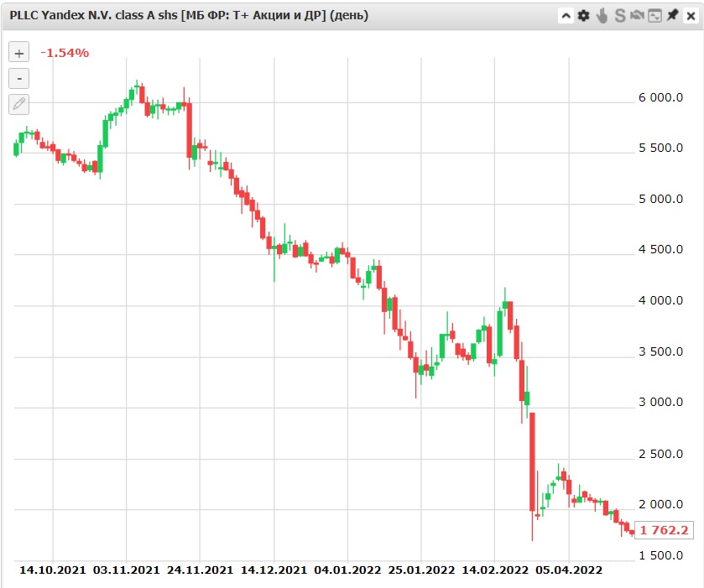Click the link sync icon in header
Viewport: 704px width, 588px height.
point(637,16)
